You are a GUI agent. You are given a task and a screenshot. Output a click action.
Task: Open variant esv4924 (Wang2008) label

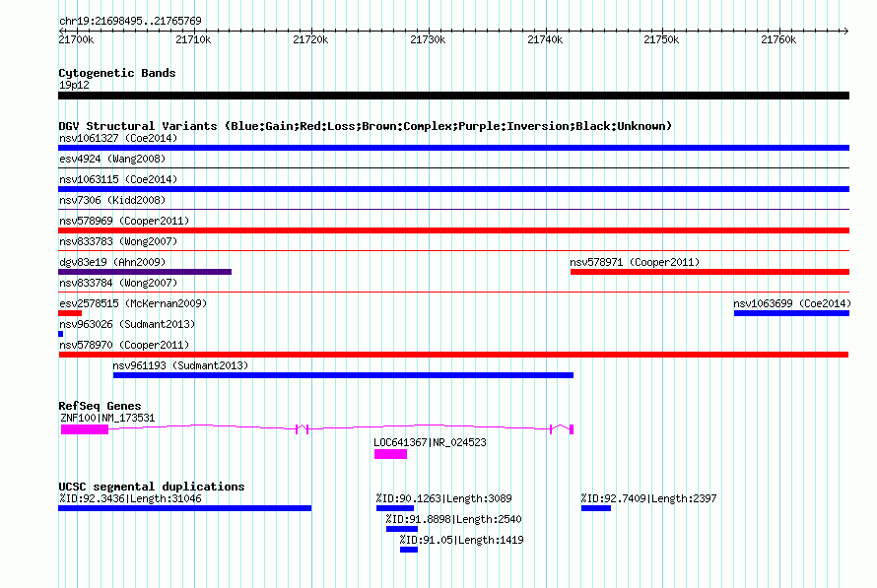pyautogui.click(x=112, y=159)
